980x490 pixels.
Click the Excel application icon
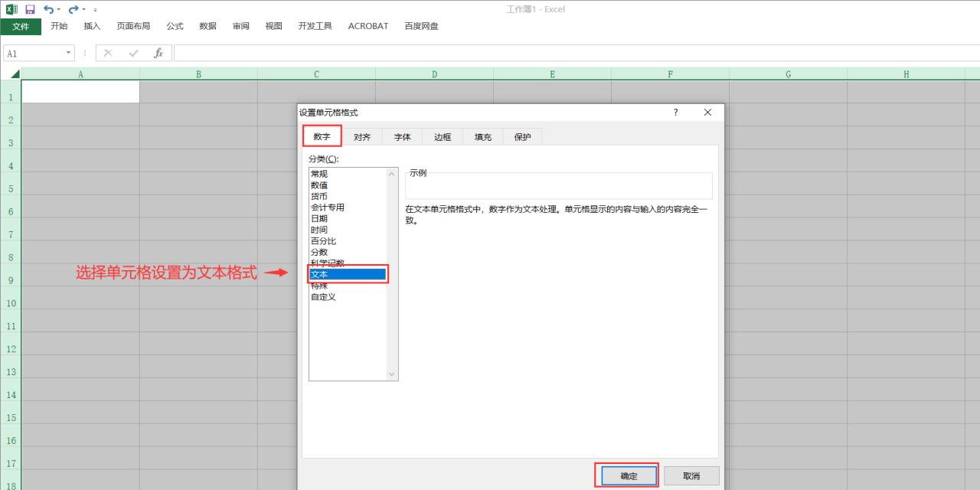pyautogui.click(x=11, y=9)
